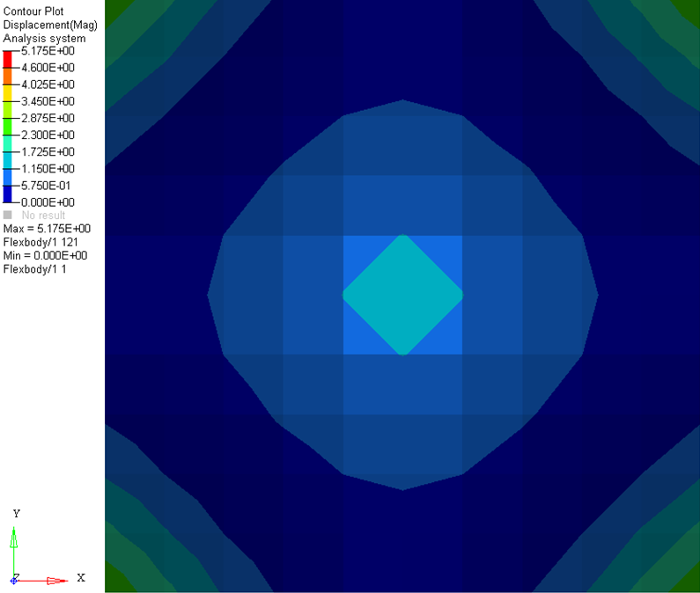The height and width of the screenshot is (593, 700).
Task: Click the Analysis system legend label
Action: pos(45,39)
